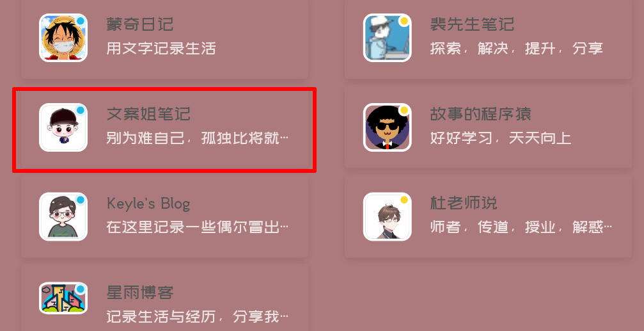This screenshot has height=331, width=644.
Task: Click the 裴先生笔记 blue avatar image
Action: pos(388,38)
